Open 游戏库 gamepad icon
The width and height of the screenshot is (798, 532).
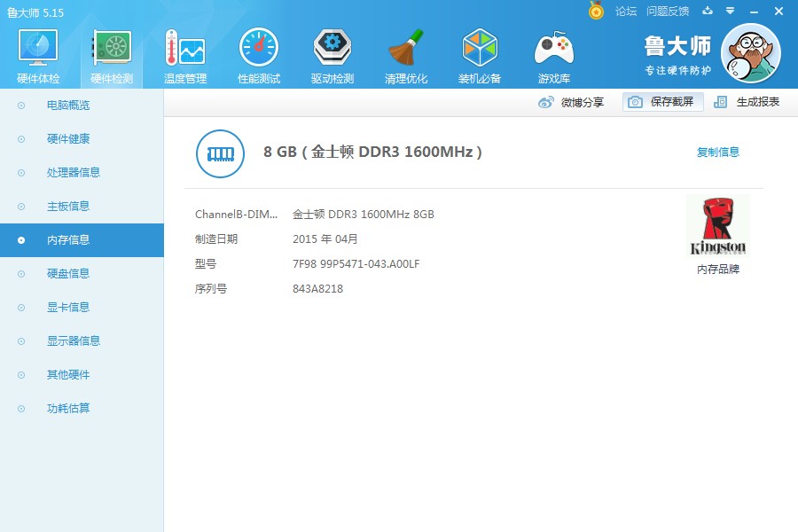coord(553,48)
